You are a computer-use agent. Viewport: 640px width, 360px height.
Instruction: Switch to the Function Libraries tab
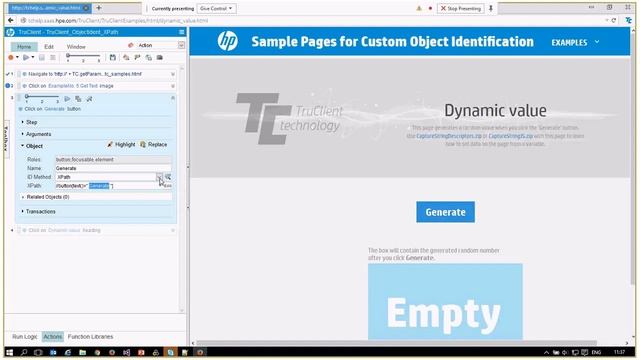(x=90, y=337)
